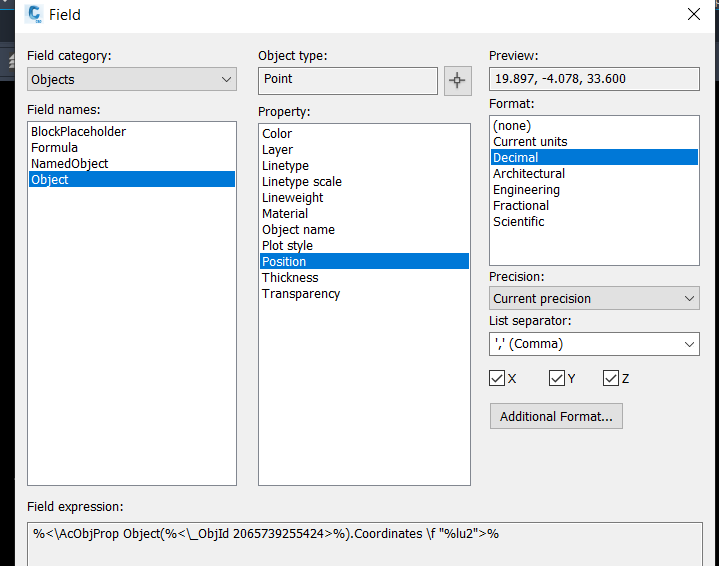Select Architectural format option
The width and height of the screenshot is (719, 566).
click(x=529, y=173)
